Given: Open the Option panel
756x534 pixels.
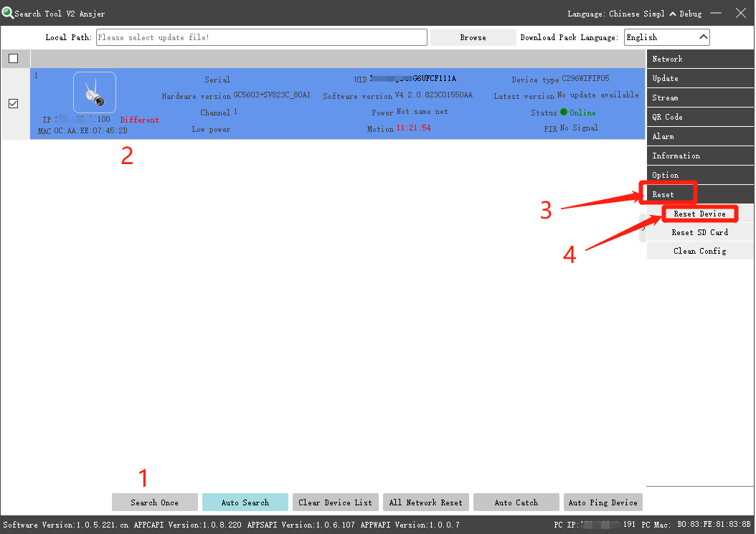Looking at the screenshot, I should 699,174.
